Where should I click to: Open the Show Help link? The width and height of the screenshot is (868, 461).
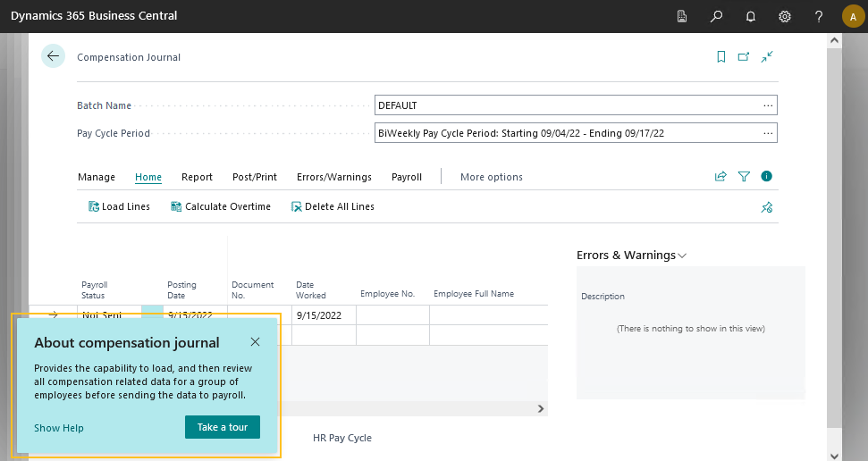pyautogui.click(x=59, y=428)
